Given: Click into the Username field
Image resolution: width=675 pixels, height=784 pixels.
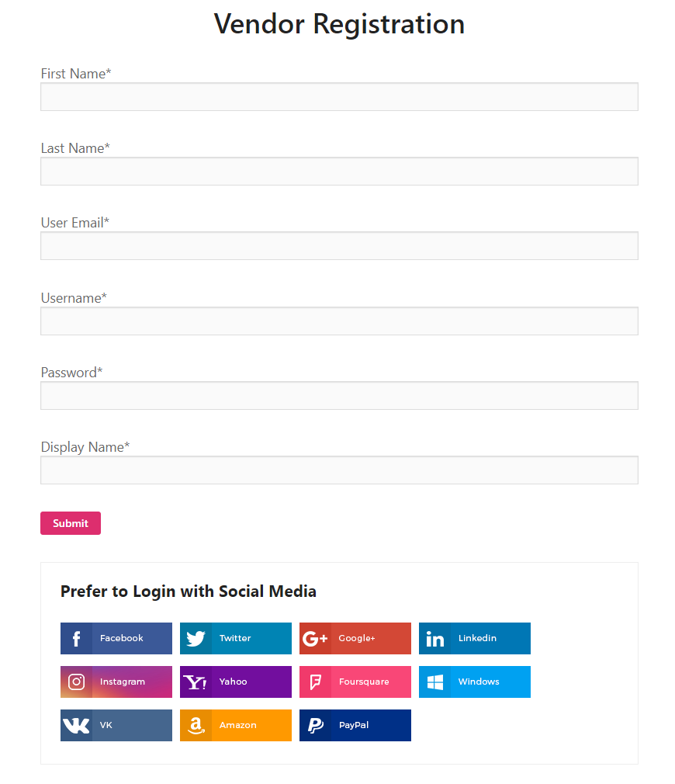Looking at the screenshot, I should click(339, 321).
